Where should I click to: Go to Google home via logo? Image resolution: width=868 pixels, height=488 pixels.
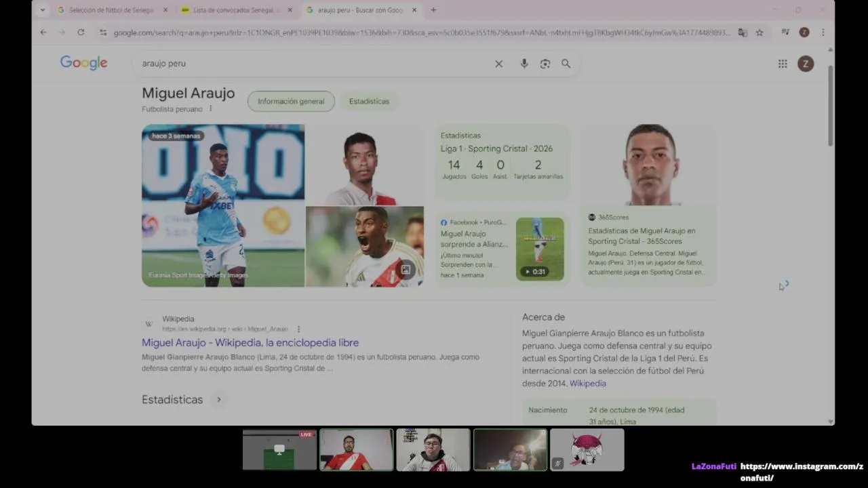tap(83, 63)
